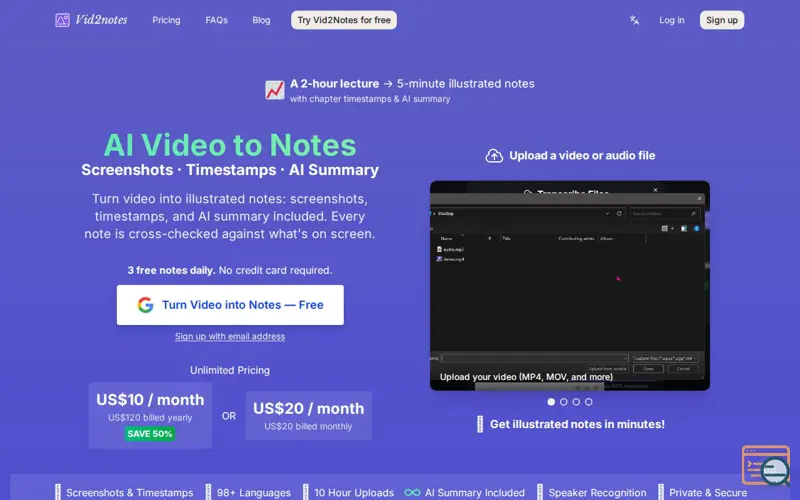
Task: Click the Sign up button
Action: (x=722, y=20)
